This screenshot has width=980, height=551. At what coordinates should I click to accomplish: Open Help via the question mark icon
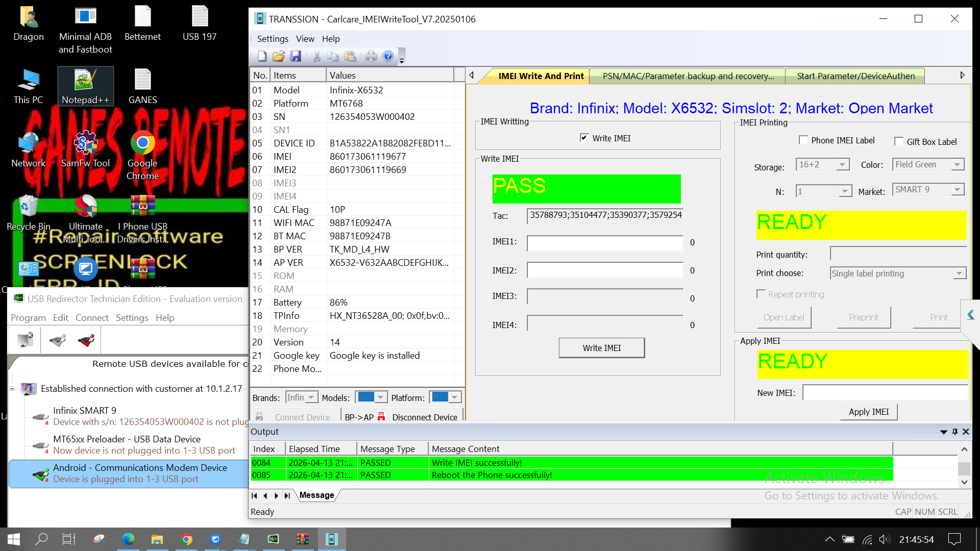pos(388,56)
